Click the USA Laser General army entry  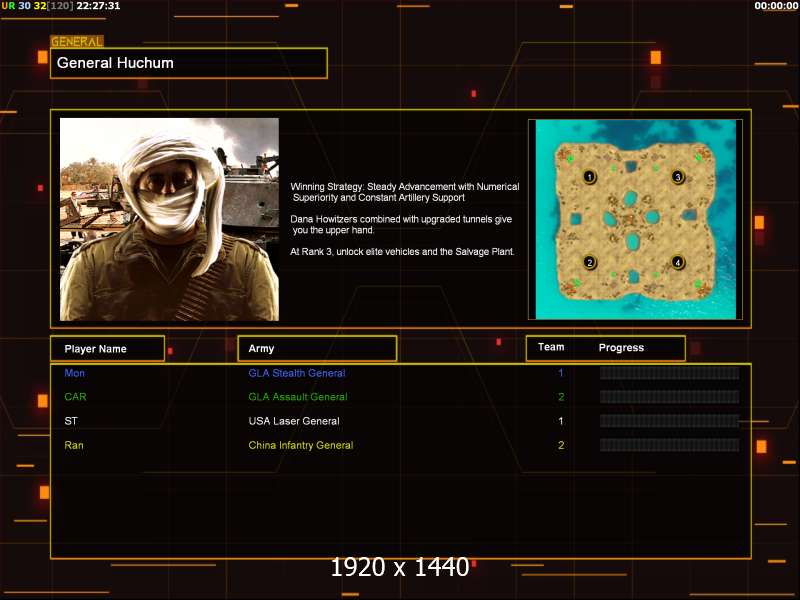(x=294, y=421)
